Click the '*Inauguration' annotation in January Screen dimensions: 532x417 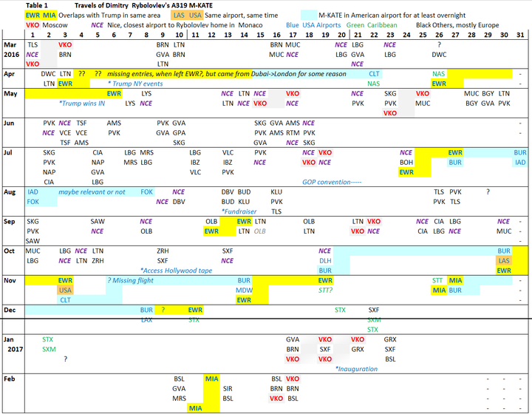356,369
